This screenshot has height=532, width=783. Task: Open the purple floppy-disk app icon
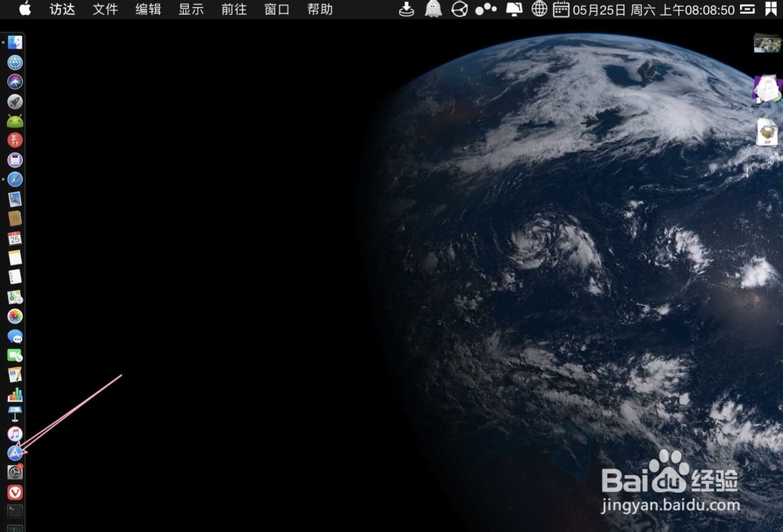15,160
